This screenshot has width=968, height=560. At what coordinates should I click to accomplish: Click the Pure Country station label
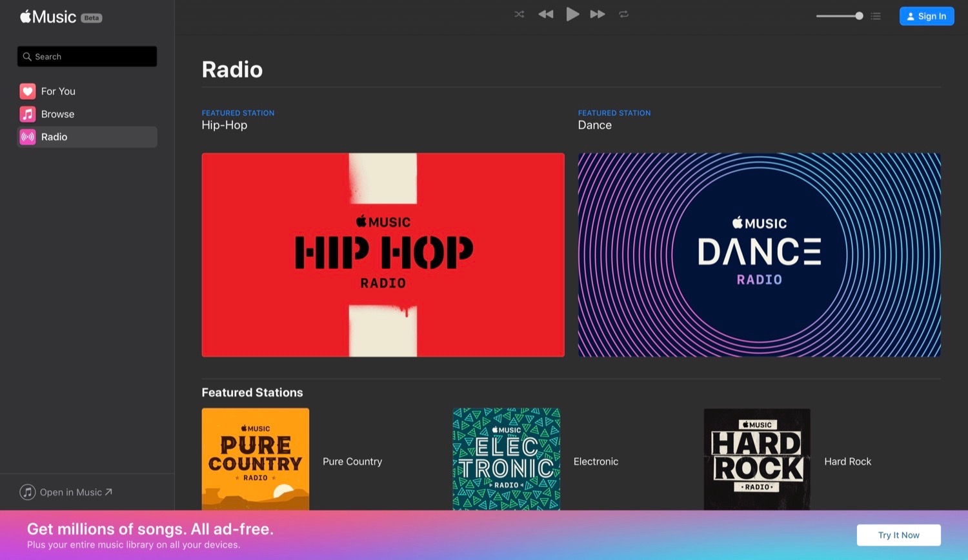pyautogui.click(x=352, y=462)
